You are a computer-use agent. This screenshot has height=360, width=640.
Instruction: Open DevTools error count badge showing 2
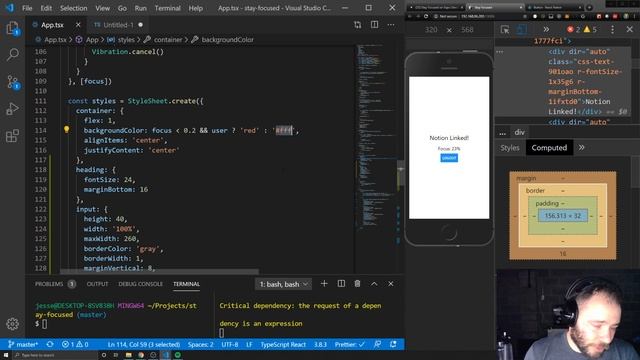(x=573, y=29)
